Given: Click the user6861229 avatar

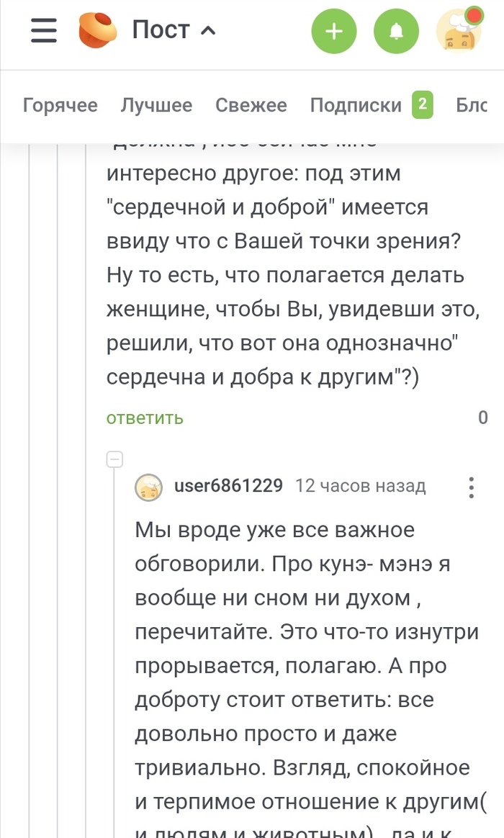Looking at the screenshot, I should 149,487.
